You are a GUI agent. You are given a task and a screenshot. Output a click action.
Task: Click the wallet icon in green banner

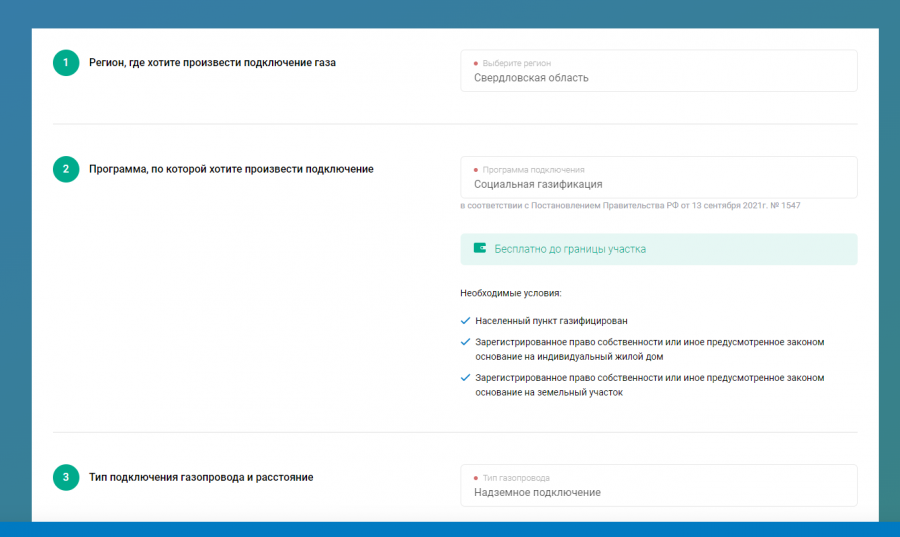click(x=480, y=248)
